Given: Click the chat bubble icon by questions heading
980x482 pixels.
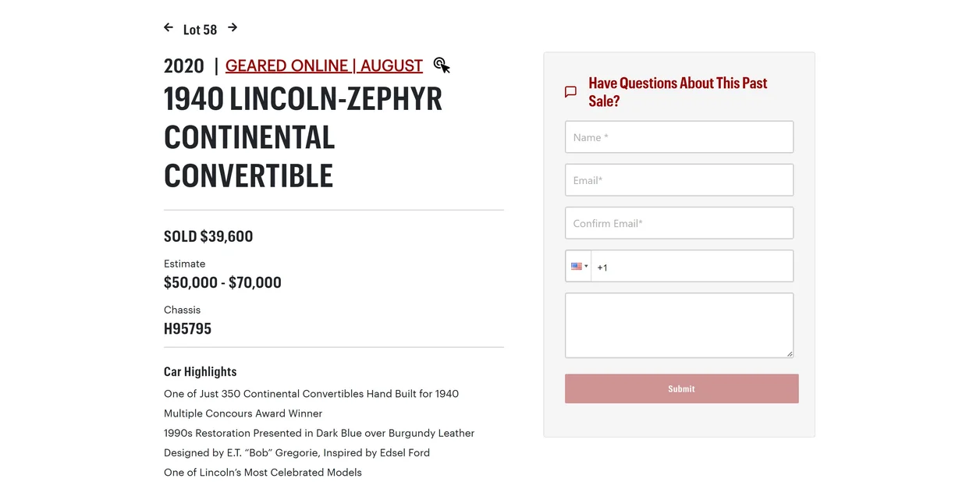Looking at the screenshot, I should 570,92.
